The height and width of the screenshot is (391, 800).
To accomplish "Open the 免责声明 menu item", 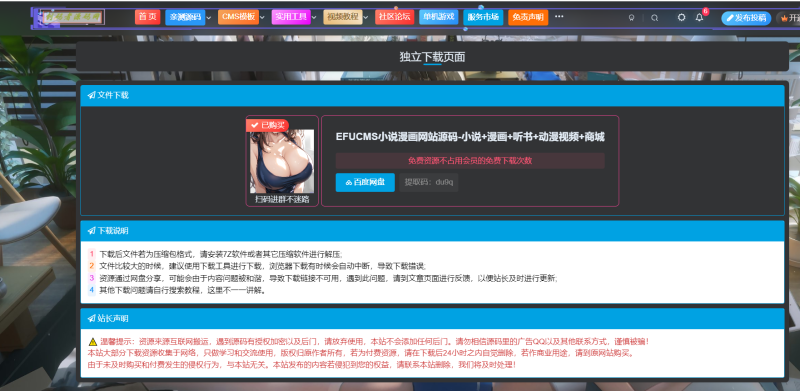I will coord(528,17).
